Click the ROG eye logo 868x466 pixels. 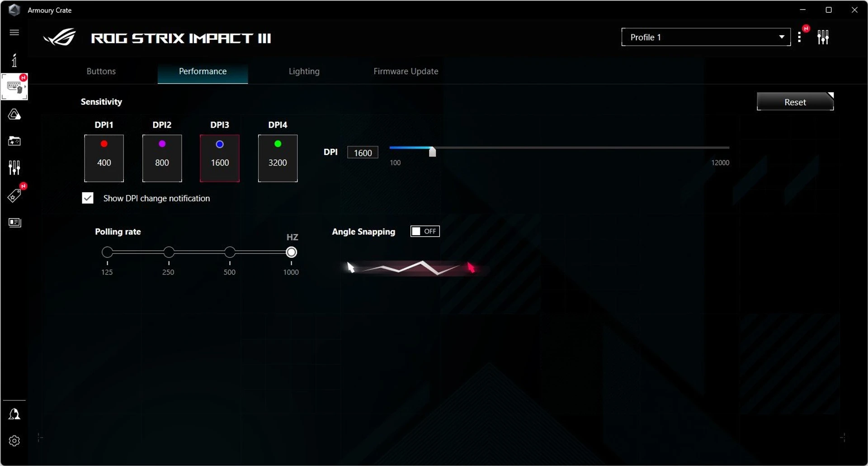(x=60, y=38)
